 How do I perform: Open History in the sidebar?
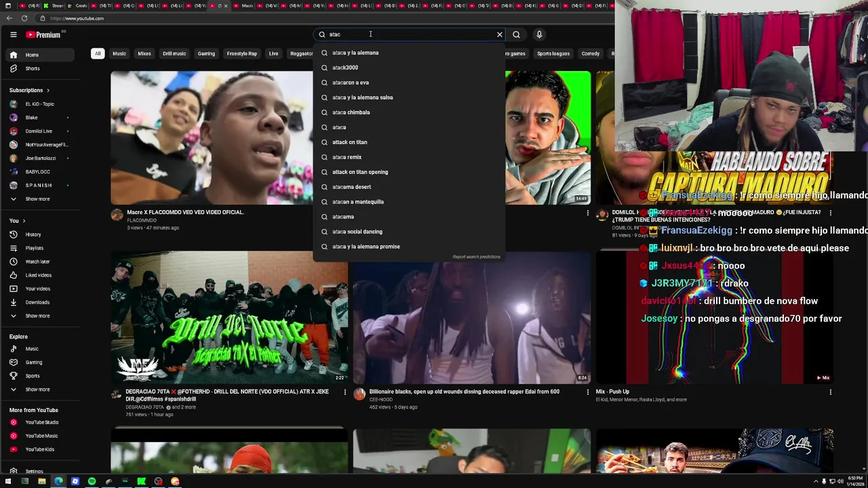40,235
